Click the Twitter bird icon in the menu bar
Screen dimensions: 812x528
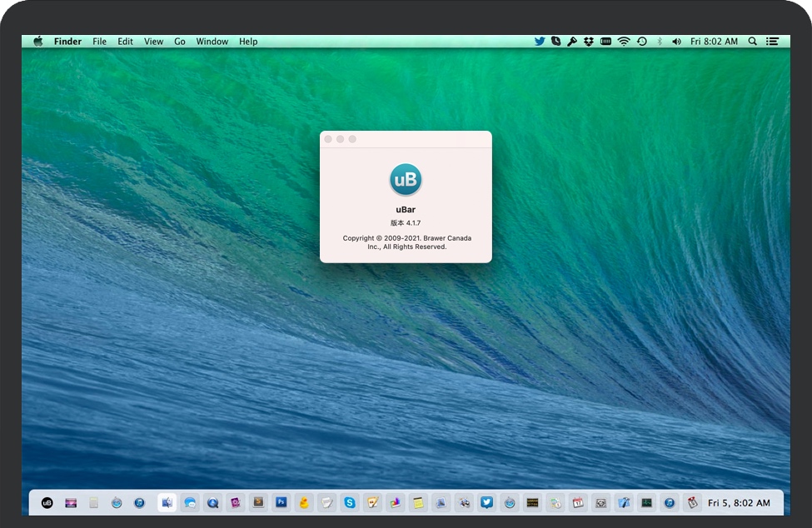point(540,41)
